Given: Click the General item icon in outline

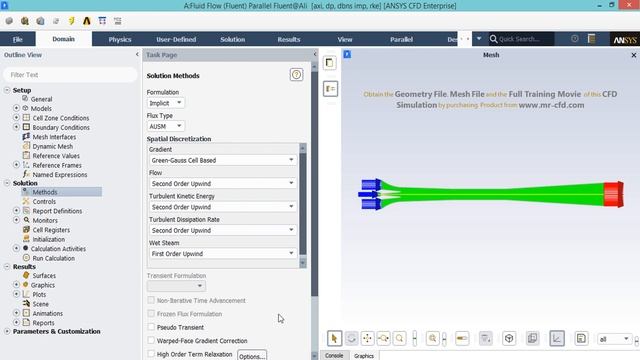Looking at the screenshot, I should pyautogui.click(x=25, y=99).
